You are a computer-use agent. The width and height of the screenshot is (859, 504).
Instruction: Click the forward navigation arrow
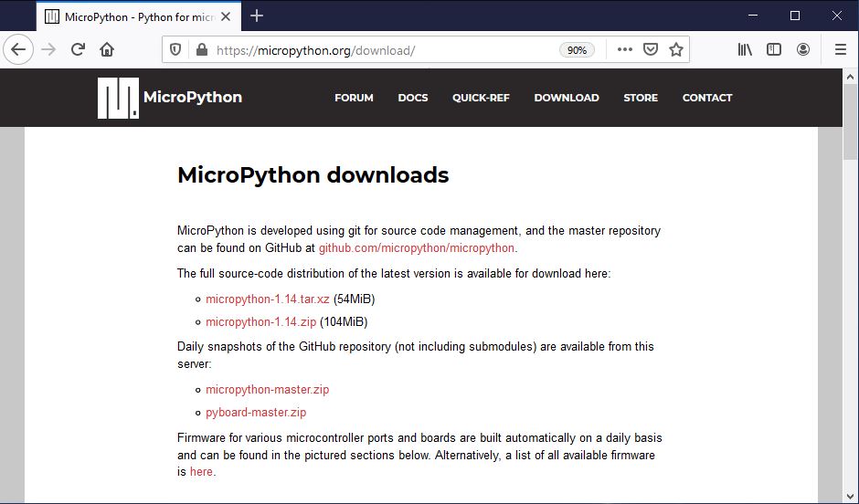48,50
